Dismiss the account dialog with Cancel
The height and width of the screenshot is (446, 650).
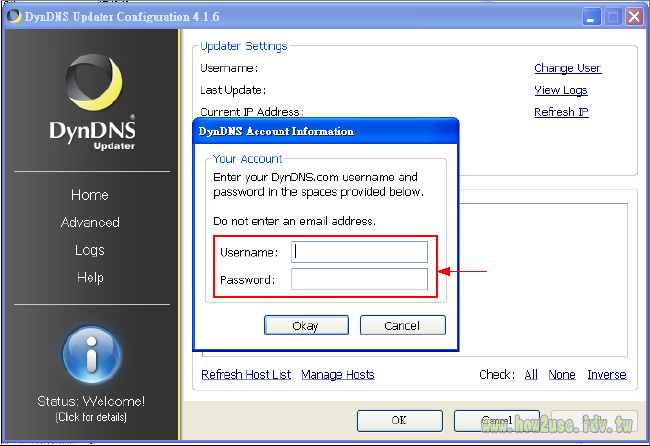click(x=403, y=325)
